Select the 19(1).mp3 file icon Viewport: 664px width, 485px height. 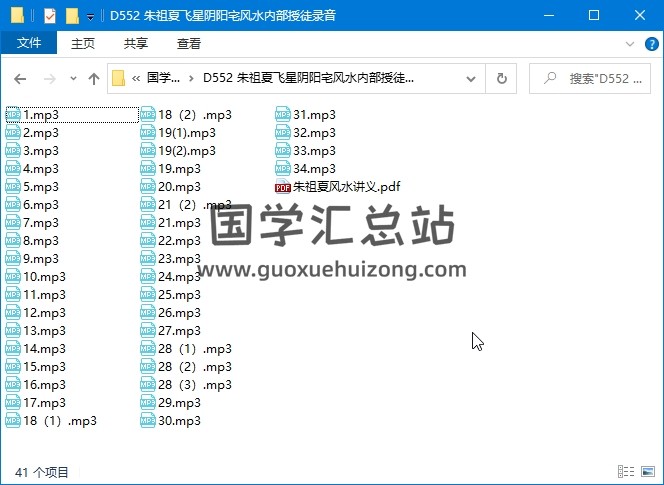click(148, 133)
